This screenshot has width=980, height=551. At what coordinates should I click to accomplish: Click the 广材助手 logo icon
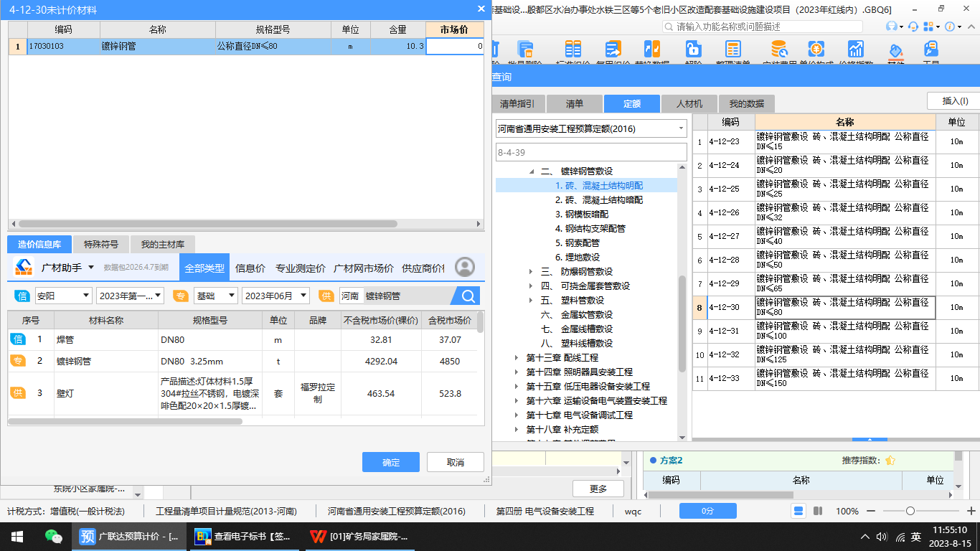[x=24, y=268]
